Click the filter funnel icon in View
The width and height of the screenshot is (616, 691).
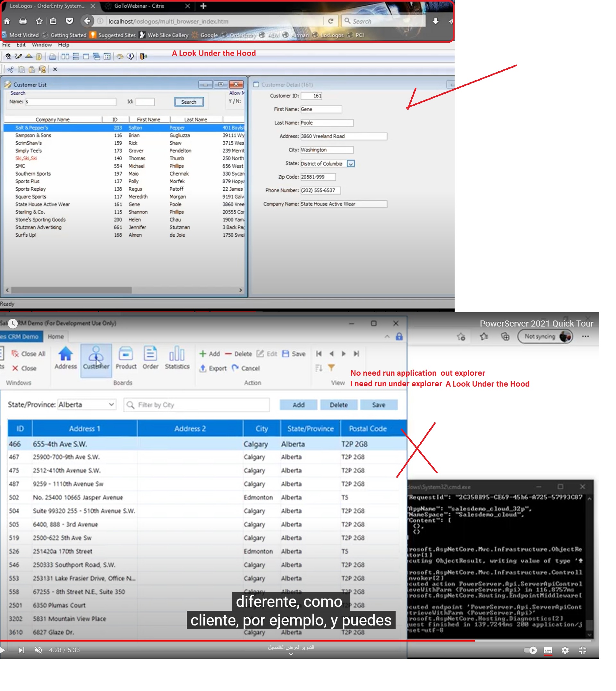click(331, 368)
